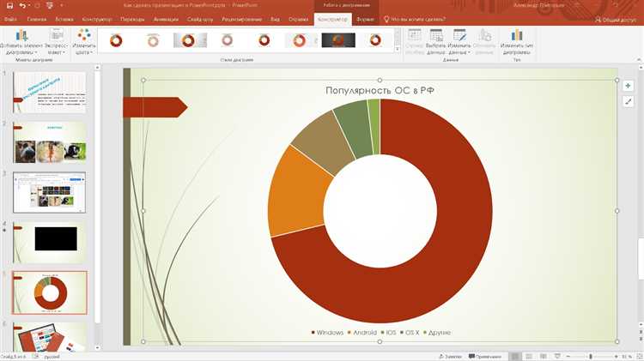Screen dimensions: 644x361
Task: Click the Другие legend entry
Action: (437, 333)
